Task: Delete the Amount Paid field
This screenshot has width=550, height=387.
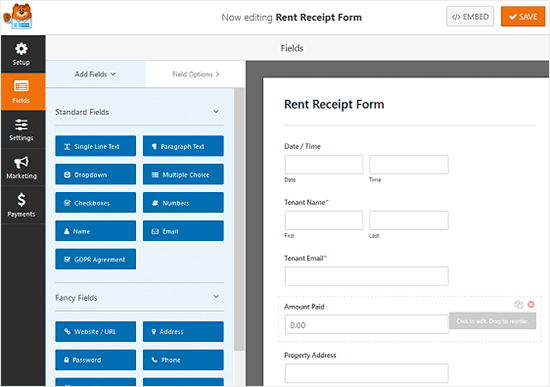Action: click(531, 305)
